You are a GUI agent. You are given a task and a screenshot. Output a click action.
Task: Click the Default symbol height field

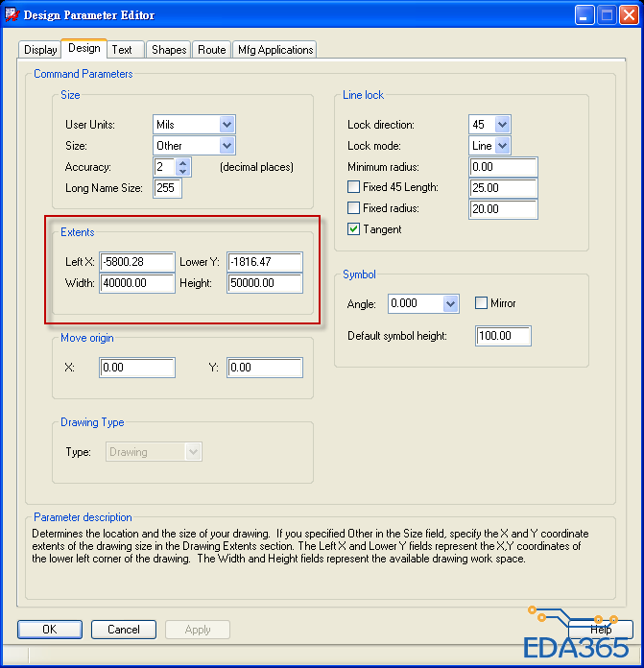(x=503, y=336)
